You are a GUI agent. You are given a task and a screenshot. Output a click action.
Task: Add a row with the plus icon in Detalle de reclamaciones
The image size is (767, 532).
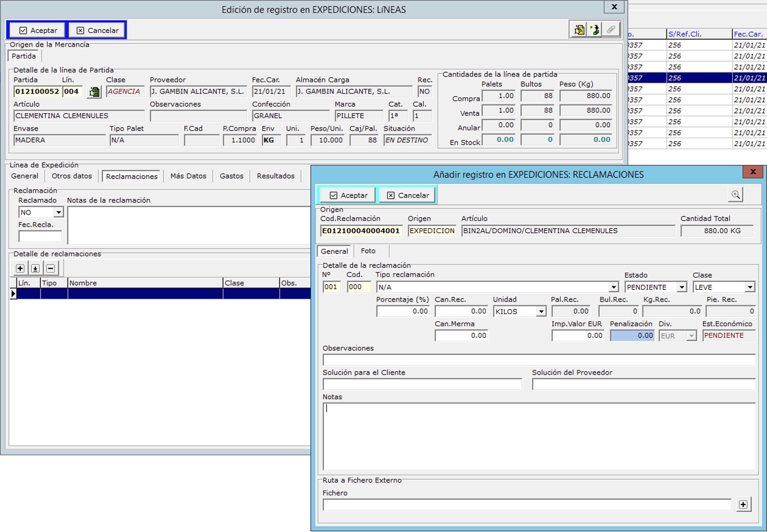pyautogui.click(x=20, y=268)
